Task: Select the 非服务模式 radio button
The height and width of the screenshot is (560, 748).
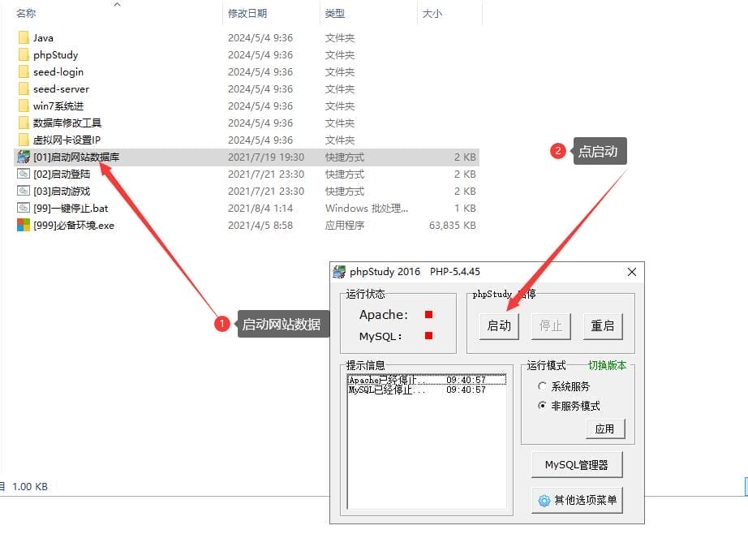Action: tap(542, 406)
